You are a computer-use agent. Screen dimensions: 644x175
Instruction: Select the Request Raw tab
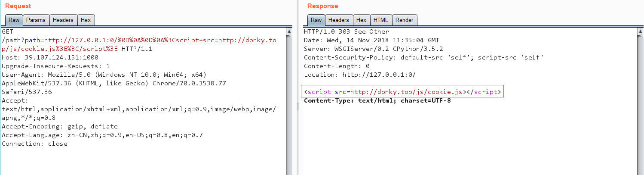click(14, 20)
